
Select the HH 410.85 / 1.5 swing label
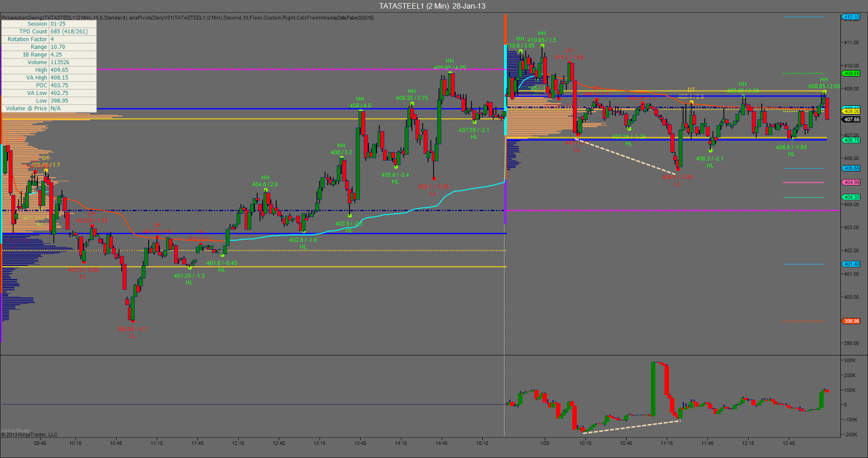[542, 37]
